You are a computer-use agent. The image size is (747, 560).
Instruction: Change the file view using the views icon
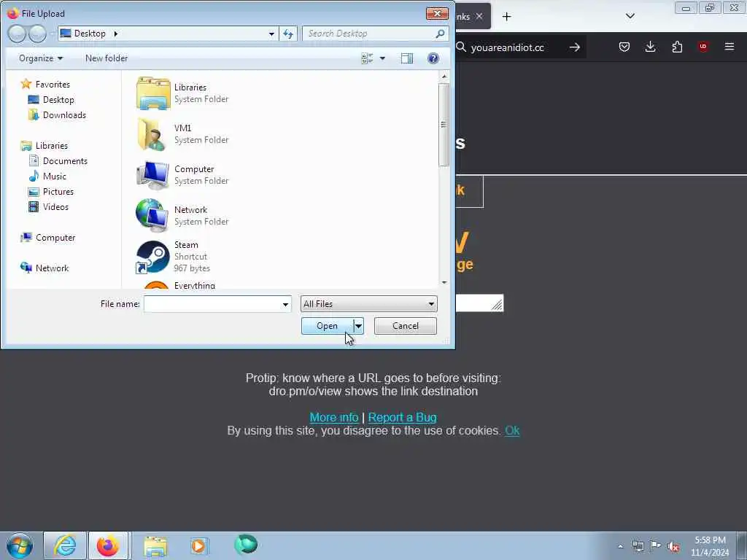point(367,58)
